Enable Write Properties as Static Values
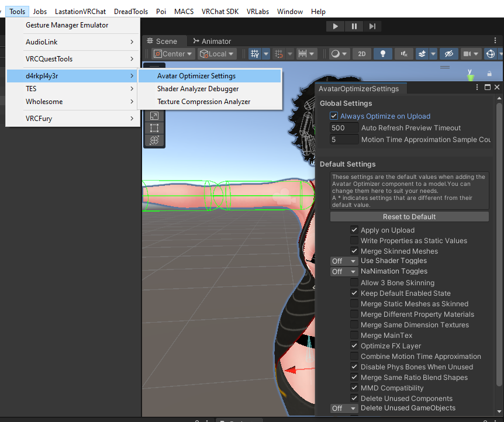Screen dimensions: 504x422 (x=354, y=241)
